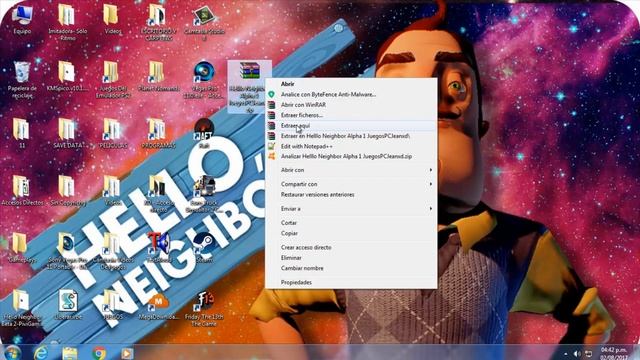
Task: Open Windows Media Player from taskbar
Action: point(127,353)
